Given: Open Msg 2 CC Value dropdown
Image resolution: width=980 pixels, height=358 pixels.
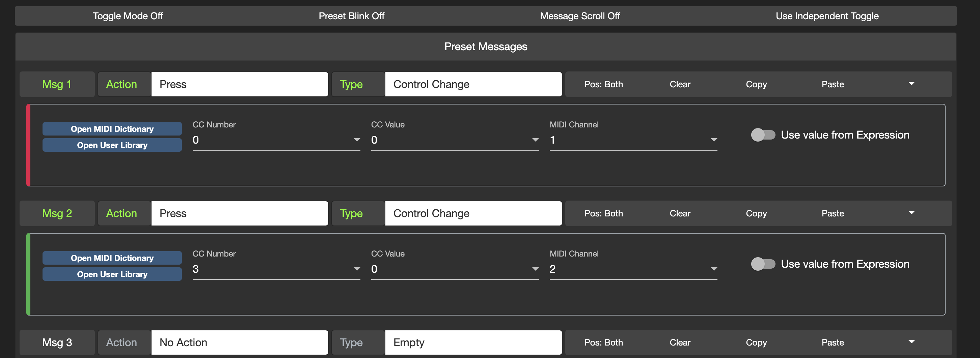Looking at the screenshot, I should (455, 269).
